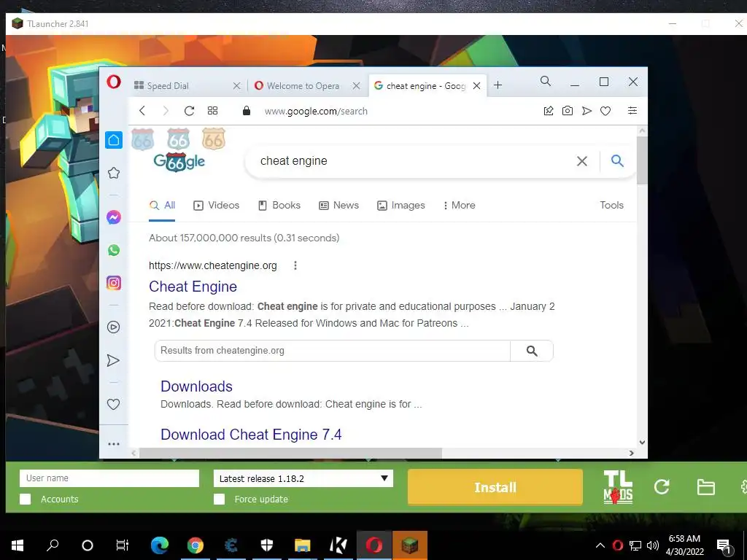Open File Explorer from taskbar

[303, 545]
